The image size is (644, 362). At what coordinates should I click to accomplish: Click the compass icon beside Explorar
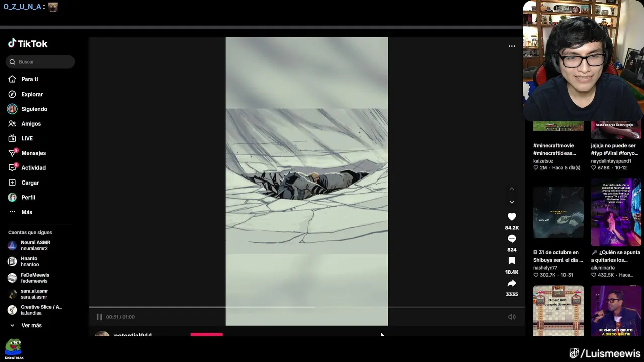(12, 94)
